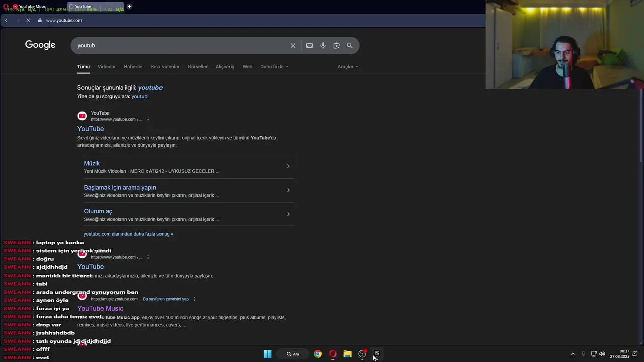
Task: Show hidden system tray icons
Action: coord(572,354)
